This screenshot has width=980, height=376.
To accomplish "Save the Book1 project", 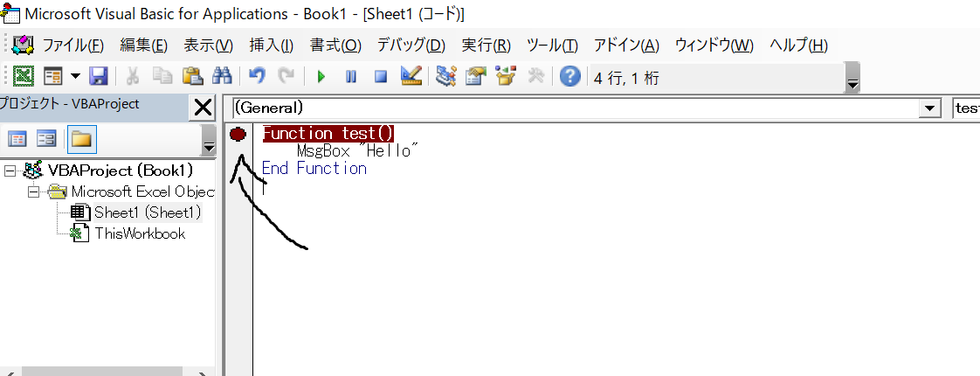I will coord(98,77).
